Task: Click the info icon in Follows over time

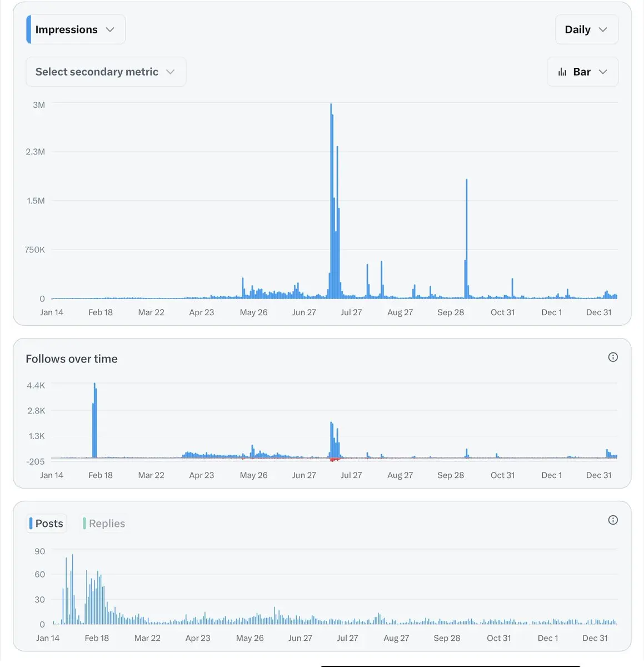Action: 613,357
